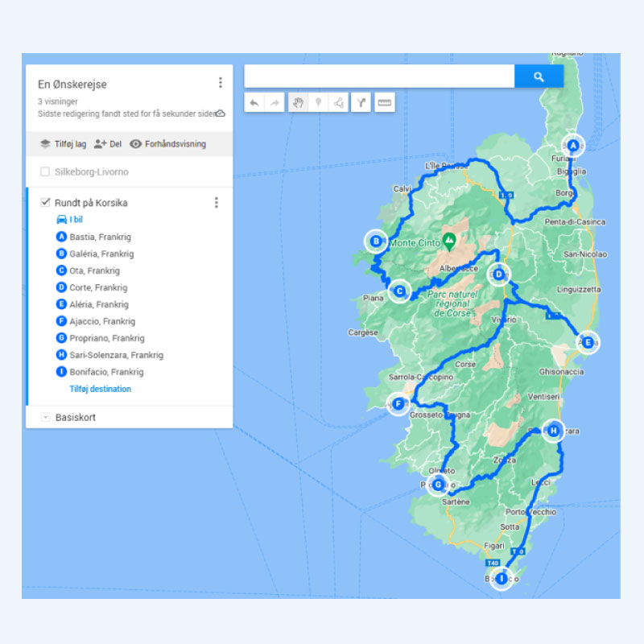This screenshot has width=644, height=644.
Task: Select the draw line tool
Action: (338, 103)
